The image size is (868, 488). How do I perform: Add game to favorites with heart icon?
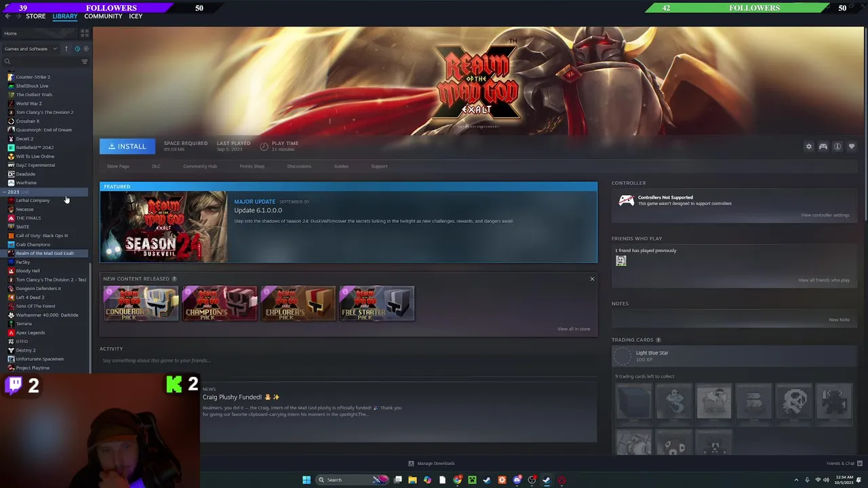tap(852, 146)
